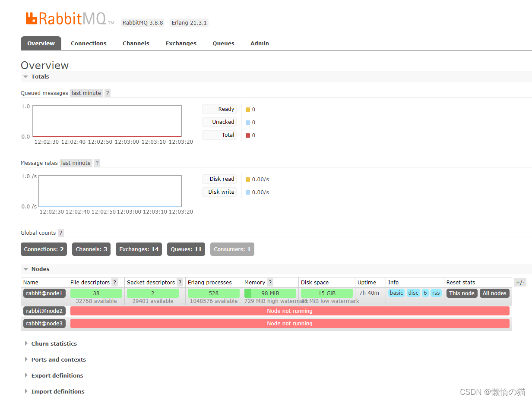
Task: Click the 'Unacked' legend label
Action: click(x=219, y=122)
